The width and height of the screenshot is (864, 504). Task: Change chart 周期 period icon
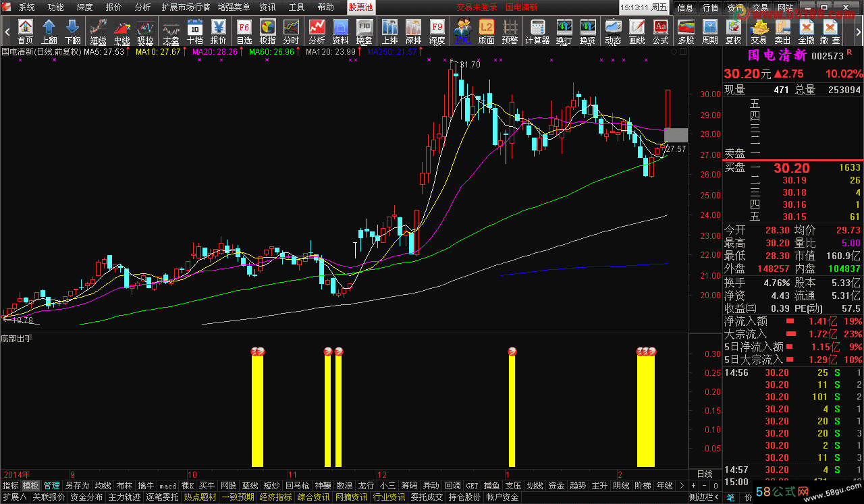(709, 31)
